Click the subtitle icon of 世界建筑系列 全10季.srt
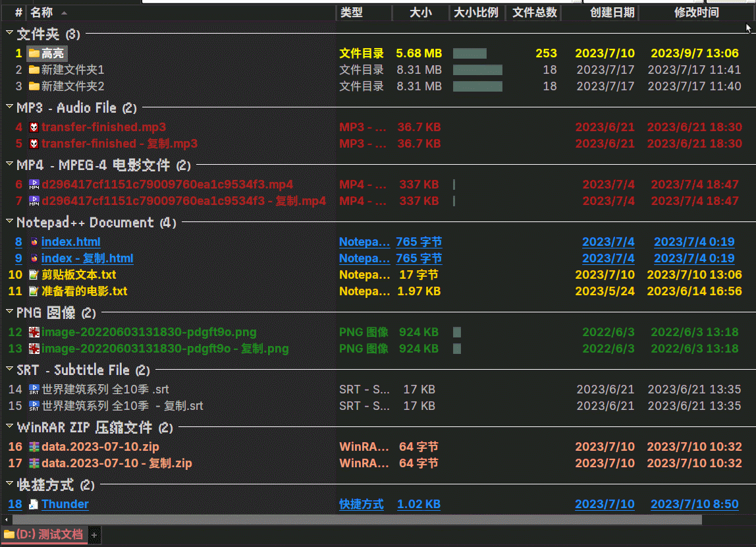This screenshot has height=547, width=756. [x=34, y=389]
